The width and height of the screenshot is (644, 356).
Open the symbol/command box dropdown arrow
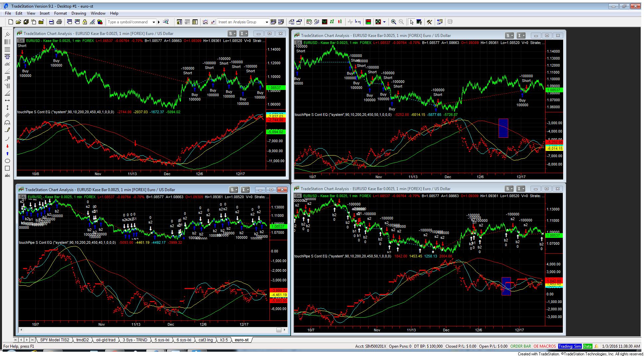pos(154,22)
